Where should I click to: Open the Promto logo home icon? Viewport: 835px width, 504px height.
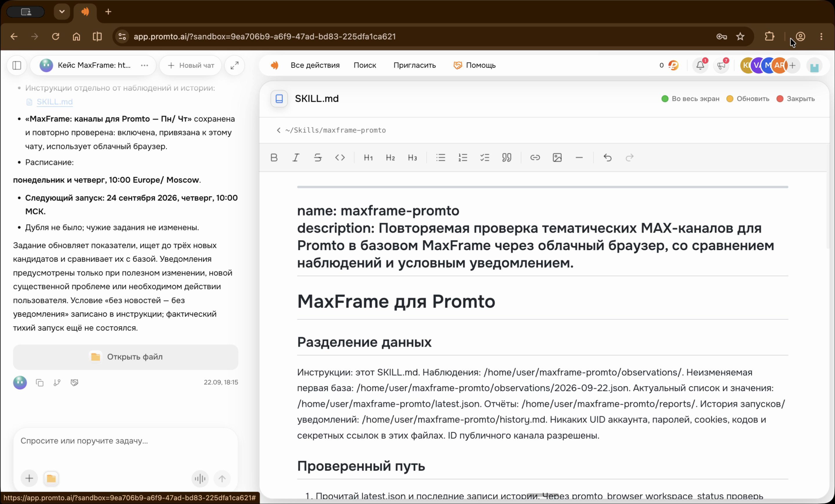pyautogui.click(x=274, y=65)
